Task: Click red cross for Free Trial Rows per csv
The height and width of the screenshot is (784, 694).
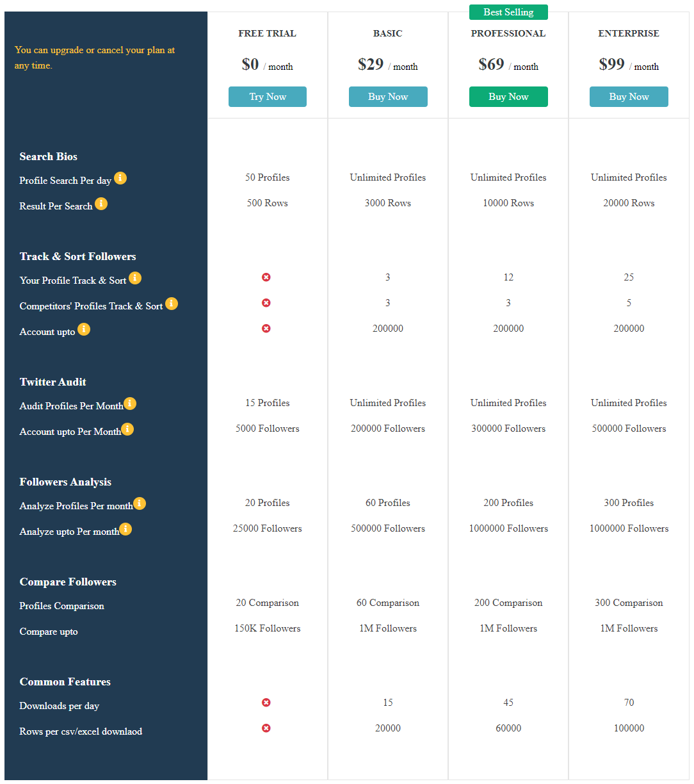Action: (266, 728)
